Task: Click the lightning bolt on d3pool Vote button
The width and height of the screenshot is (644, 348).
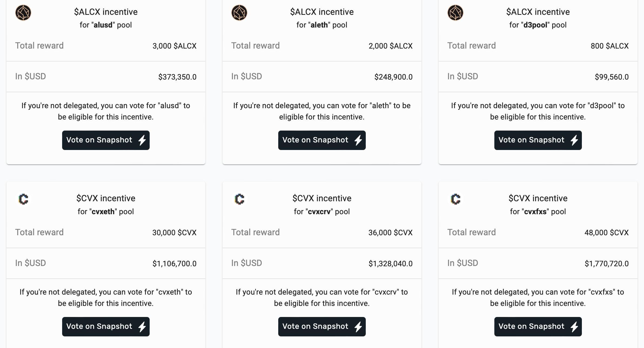Action: click(574, 140)
